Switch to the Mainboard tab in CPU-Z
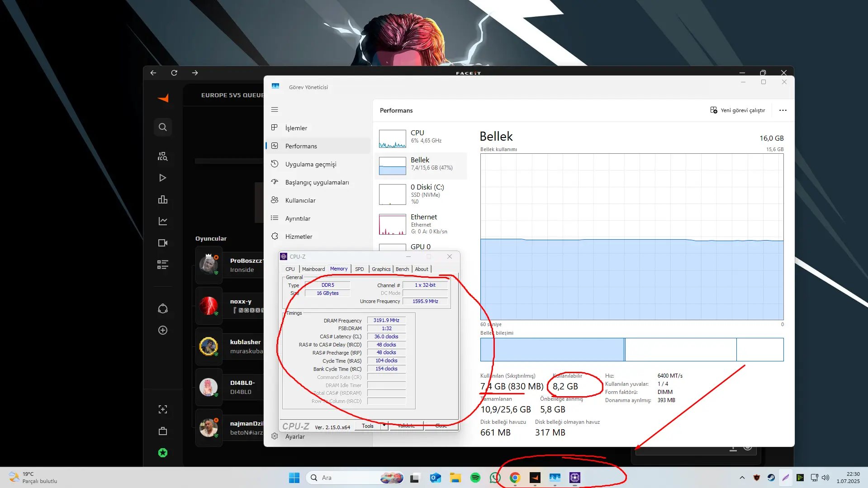 click(x=313, y=269)
